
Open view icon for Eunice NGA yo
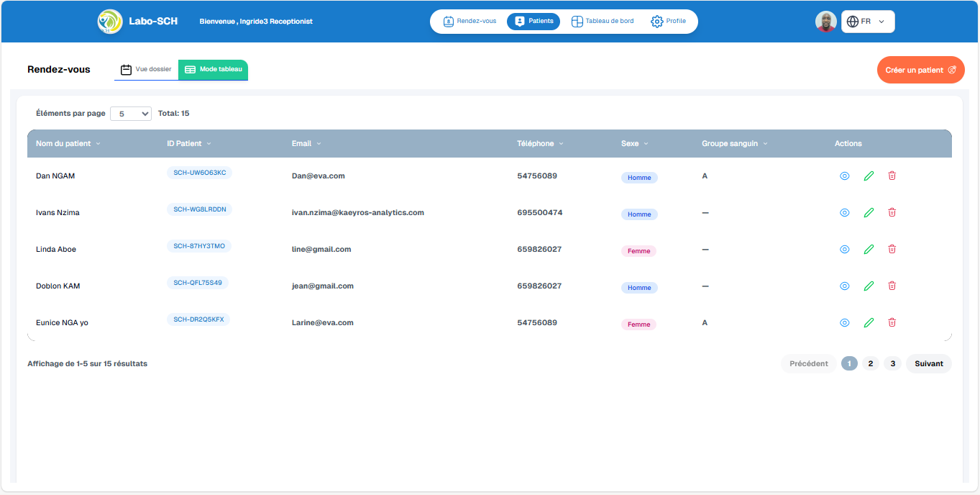click(x=844, y=322)
